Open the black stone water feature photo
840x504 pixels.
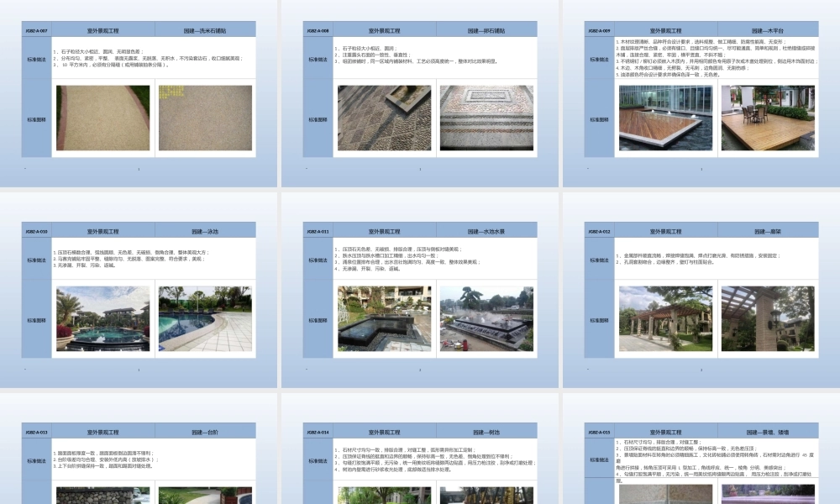(384, 318)
